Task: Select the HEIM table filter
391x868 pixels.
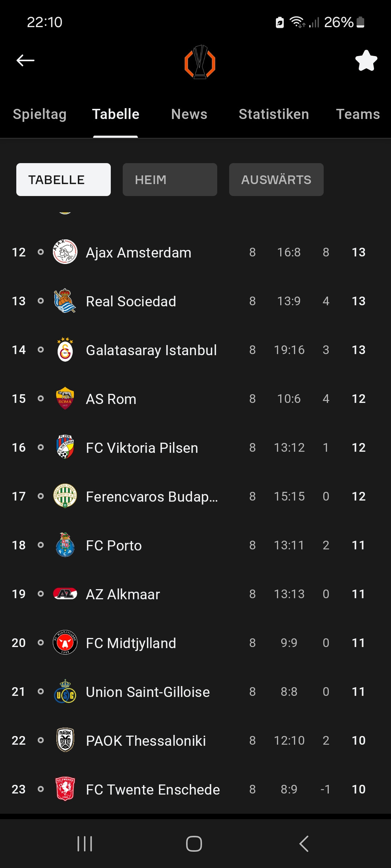Action: (x=170, y=180)
